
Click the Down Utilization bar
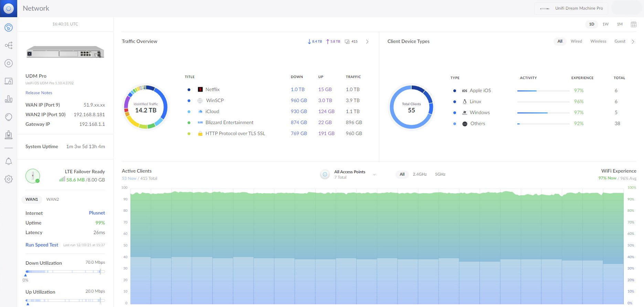(65, 272)
